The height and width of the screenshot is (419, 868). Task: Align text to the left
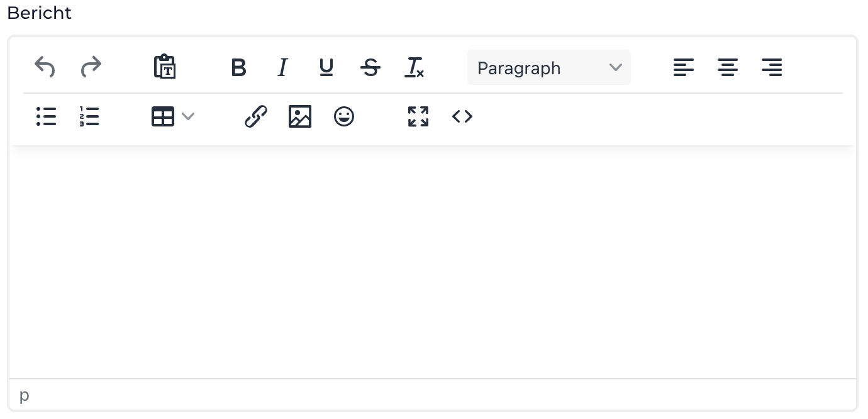tap(684, 67)
